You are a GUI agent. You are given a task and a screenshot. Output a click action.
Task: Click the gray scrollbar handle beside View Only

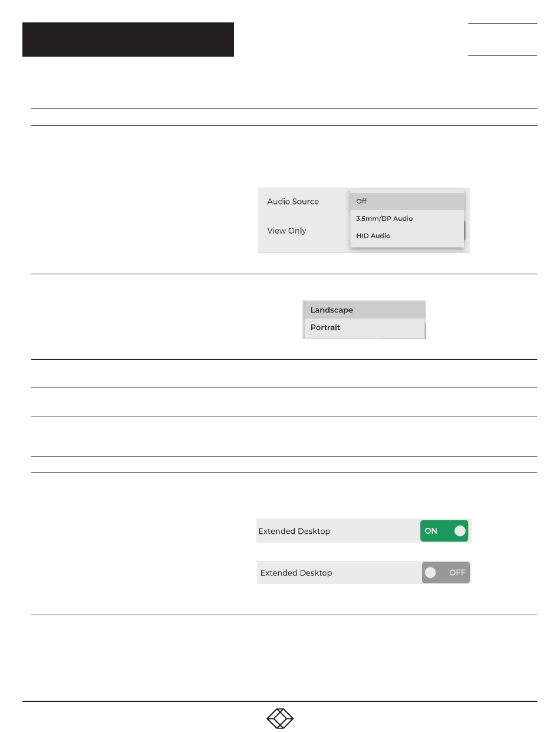465,231
